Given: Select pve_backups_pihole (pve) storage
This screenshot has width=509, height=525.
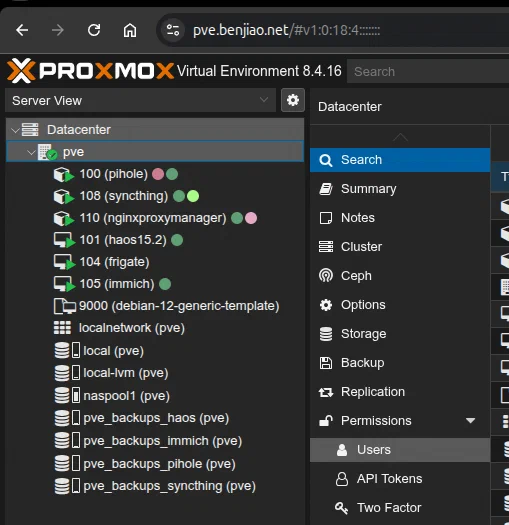Looking at the screenshot, I should coord(159,464).
